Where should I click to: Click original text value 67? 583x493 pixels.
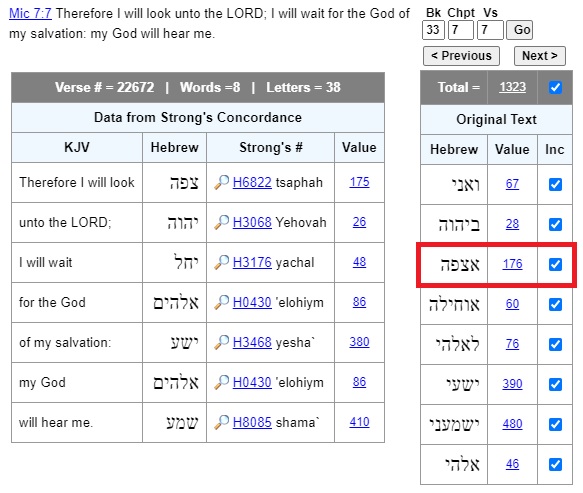(x=512, y=184)
